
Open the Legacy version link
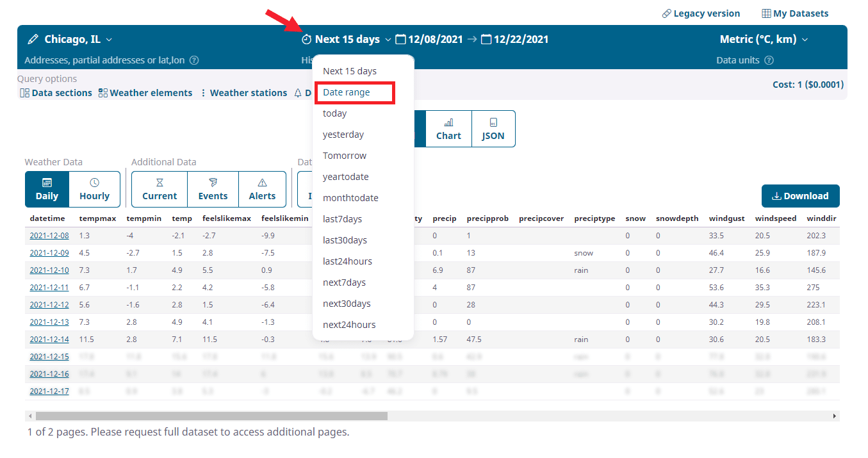(x=701, y=13)
